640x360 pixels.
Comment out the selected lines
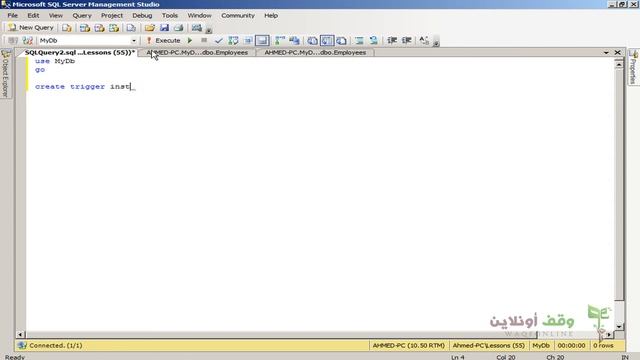click(x=359, y=40)
